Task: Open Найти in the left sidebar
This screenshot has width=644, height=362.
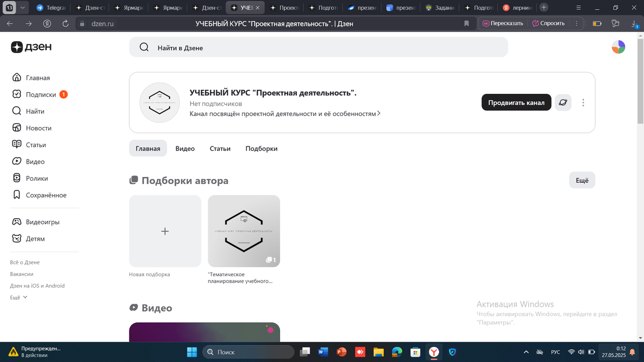Action: [x=28, y=111]
